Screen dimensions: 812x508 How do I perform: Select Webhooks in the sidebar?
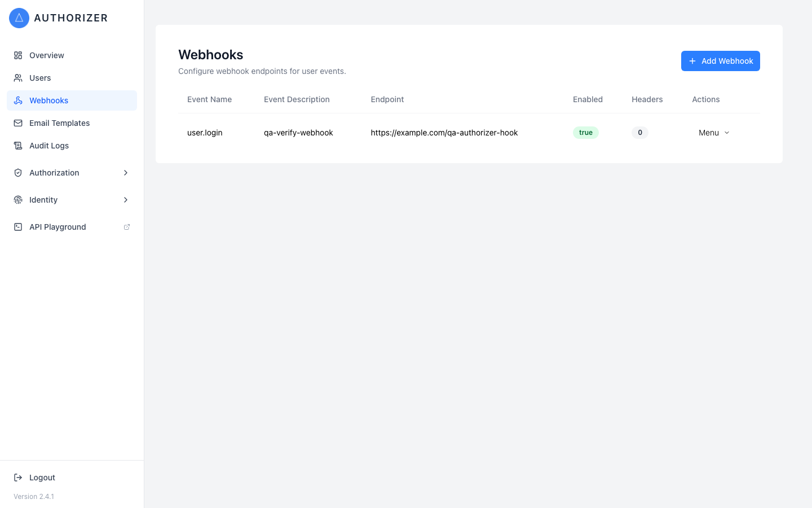click(72, 100)
